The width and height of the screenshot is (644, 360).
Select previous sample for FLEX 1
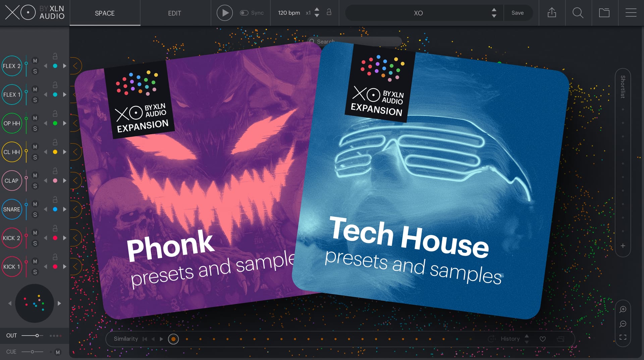[x=46, y=95]
